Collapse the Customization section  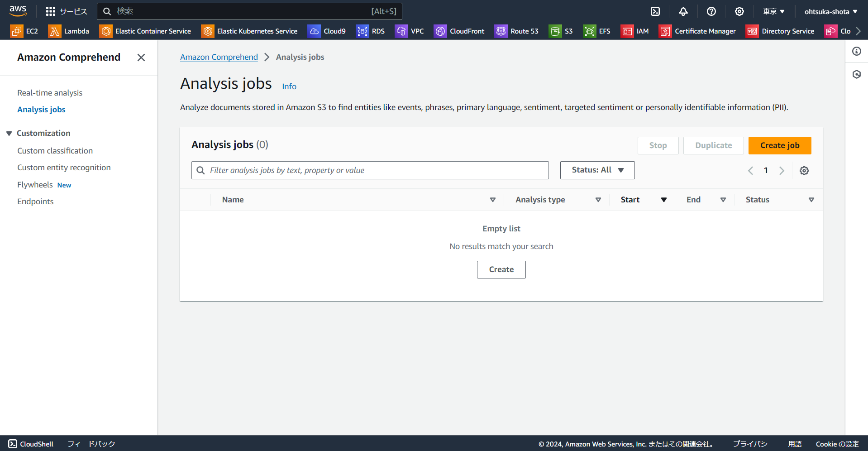tap(9, 133)
